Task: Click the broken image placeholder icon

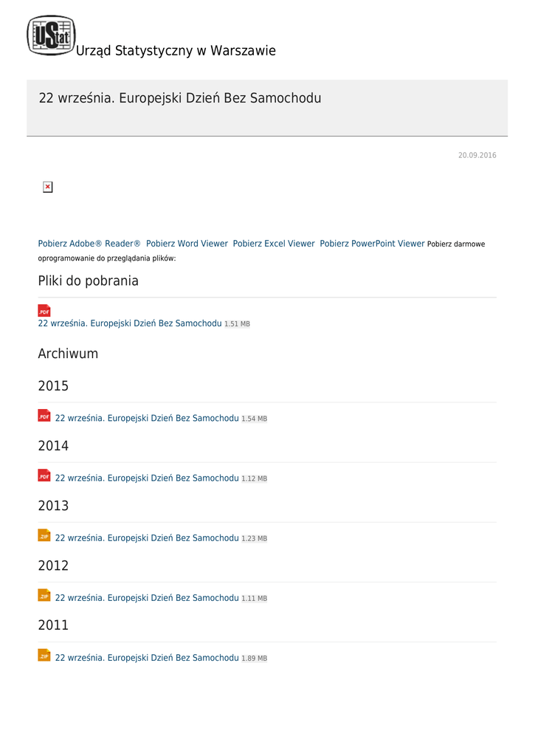Action: [x=47, y=188]
